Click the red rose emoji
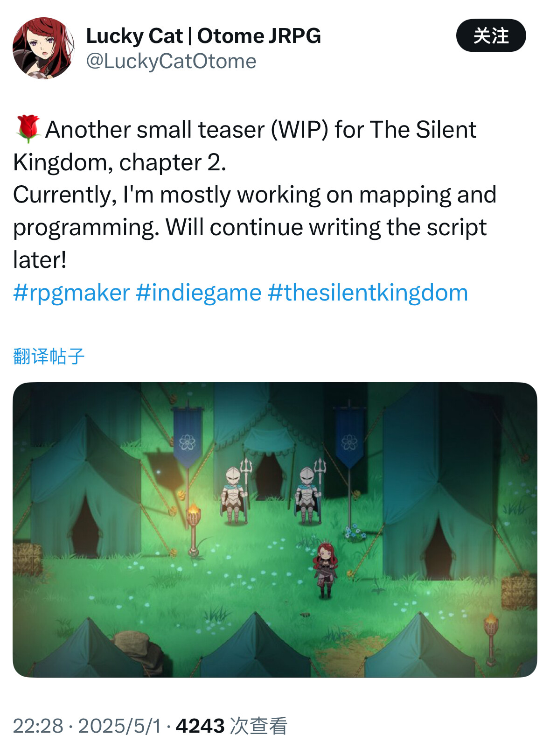 click(x=28, y=129)
